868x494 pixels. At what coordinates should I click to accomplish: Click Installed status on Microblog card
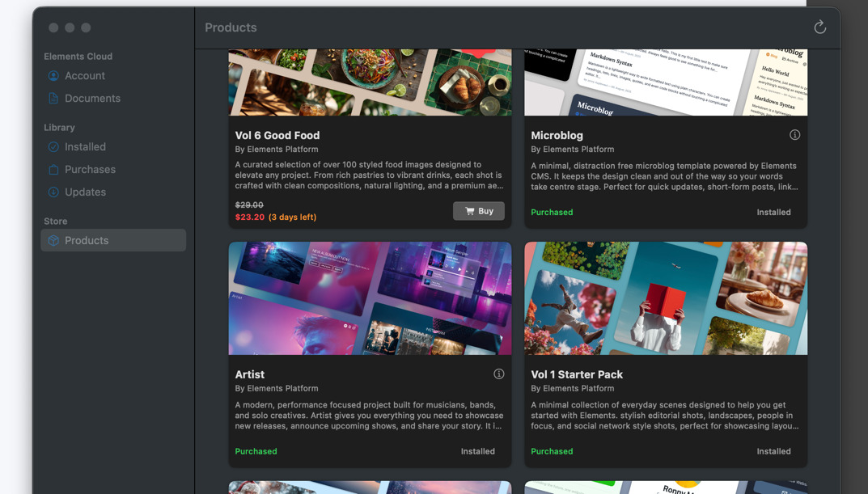pos(774,212)
